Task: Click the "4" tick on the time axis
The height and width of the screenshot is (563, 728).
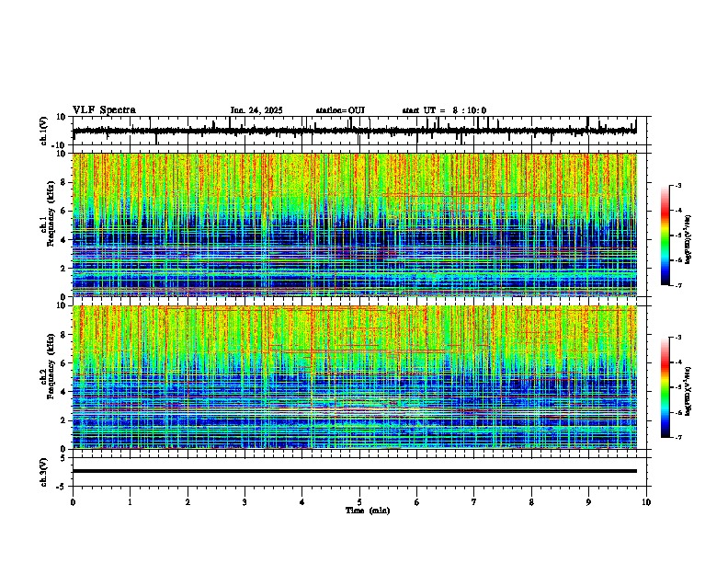Action: click(x=302, y=502)
